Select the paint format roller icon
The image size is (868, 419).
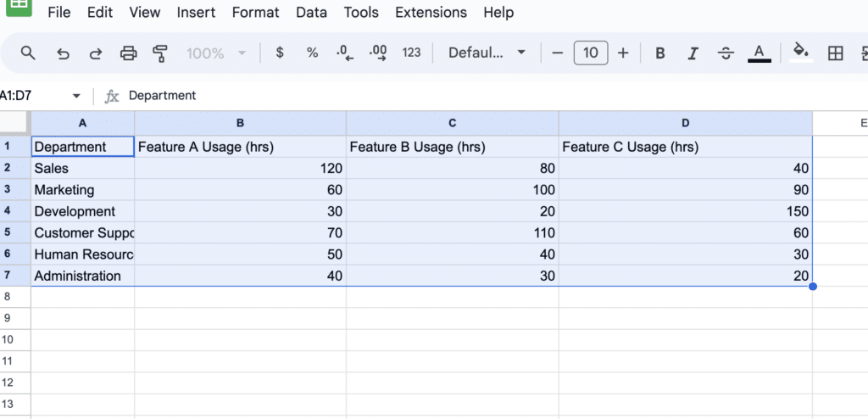coord(160,53)
